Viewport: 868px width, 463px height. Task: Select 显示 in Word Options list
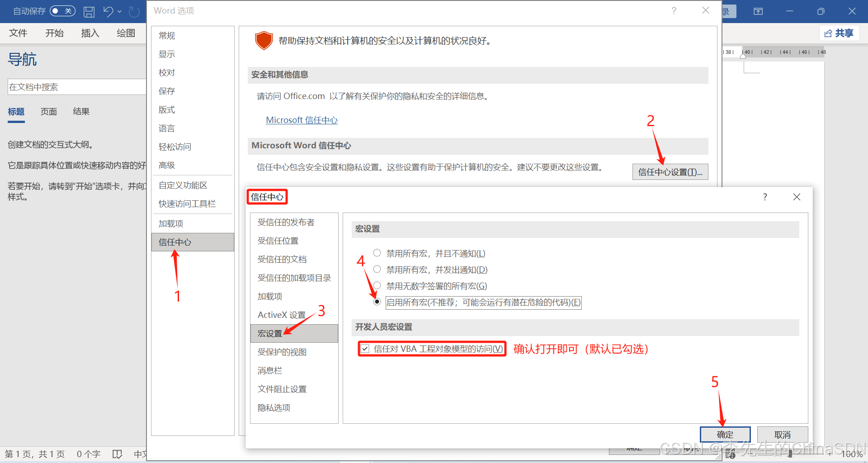click(x=193, y=54)
